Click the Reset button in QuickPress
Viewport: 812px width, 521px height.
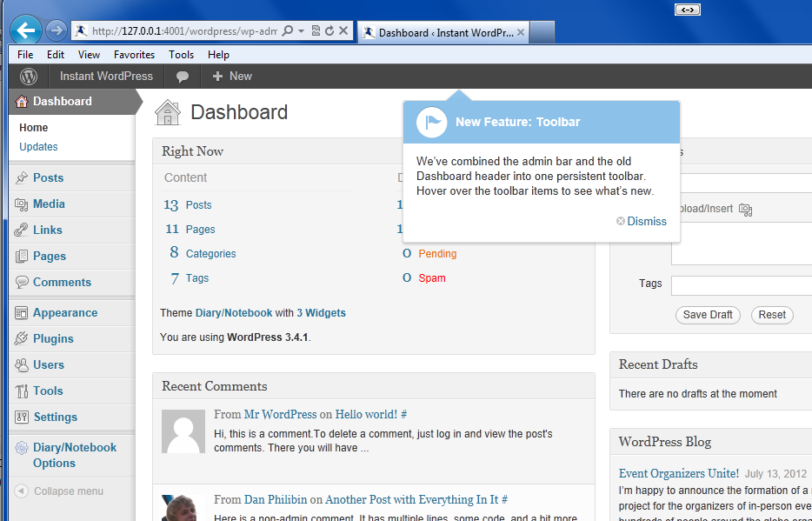click(771, 315)
